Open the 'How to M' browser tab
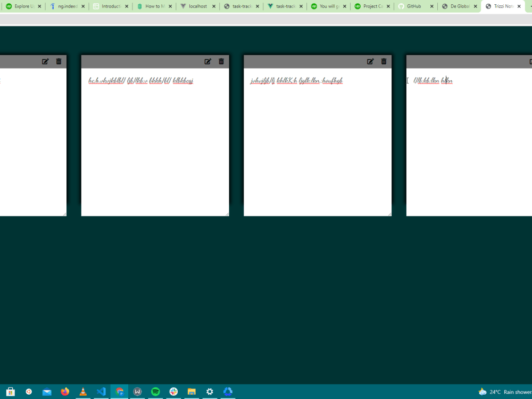This screenshot has height=399, width=532. coord(155,6)
